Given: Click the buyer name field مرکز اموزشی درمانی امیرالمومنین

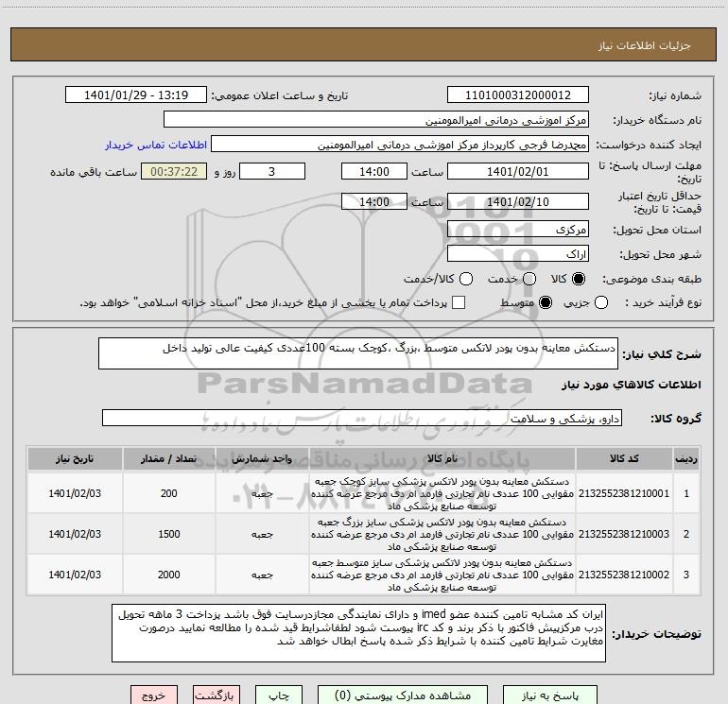Looking at the screenshot, I should [376, 120].
